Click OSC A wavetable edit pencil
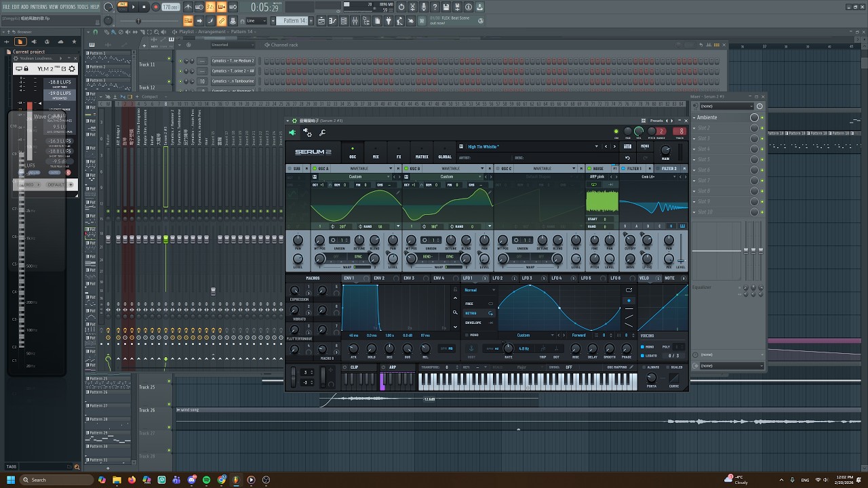868x488 pixels. pyautogui.click(x=399, y=192)
